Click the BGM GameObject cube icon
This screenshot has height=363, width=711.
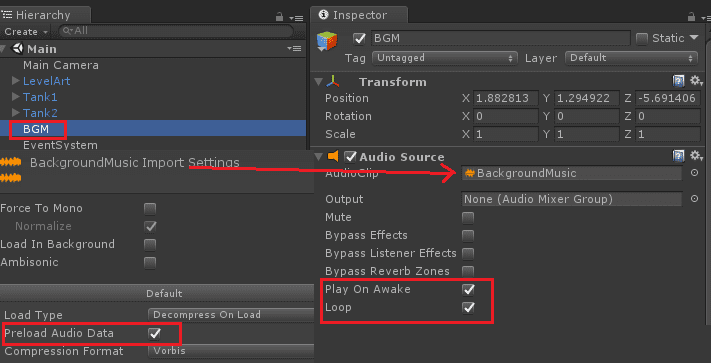point(327,42)
